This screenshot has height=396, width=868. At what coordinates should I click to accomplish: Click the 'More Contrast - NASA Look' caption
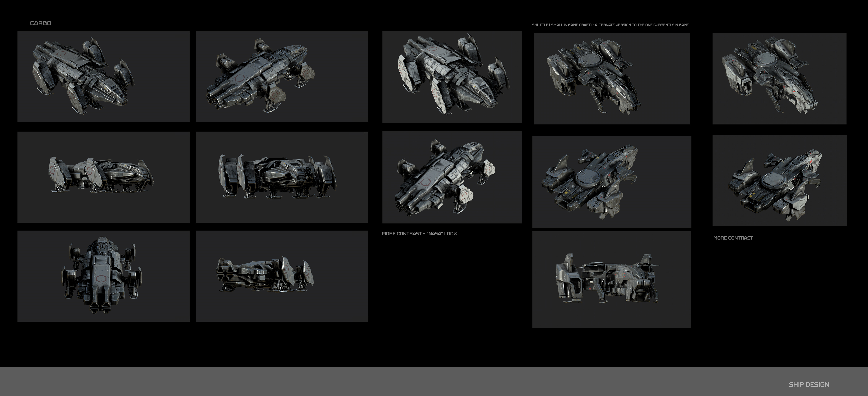tap(419, 234)
